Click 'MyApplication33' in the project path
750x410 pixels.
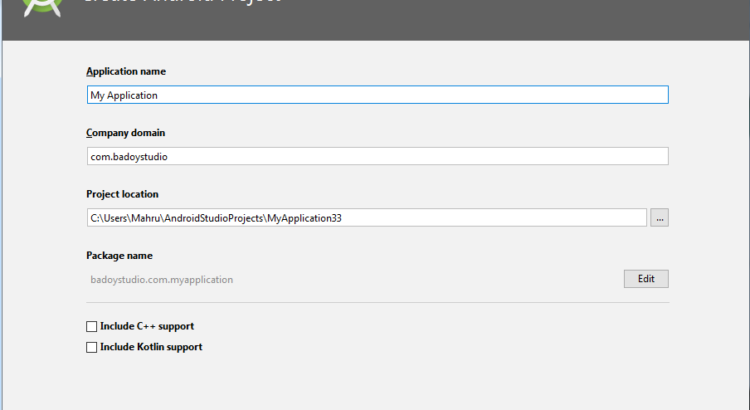coord(304,218)
